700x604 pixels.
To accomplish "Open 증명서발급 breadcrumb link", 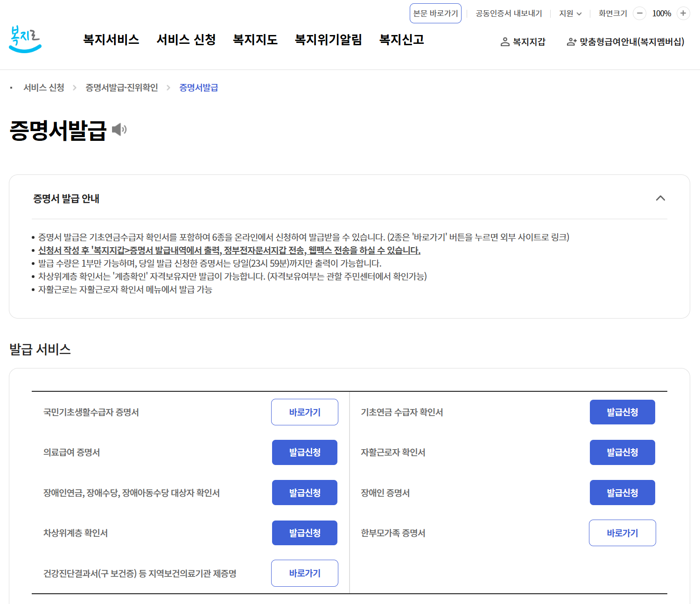I will 198,87.
